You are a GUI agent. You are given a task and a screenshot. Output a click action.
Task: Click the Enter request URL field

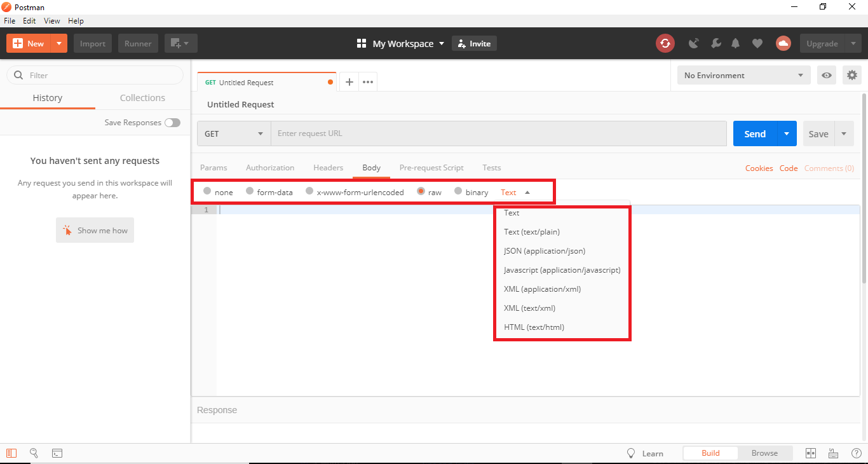click(499, 133)
